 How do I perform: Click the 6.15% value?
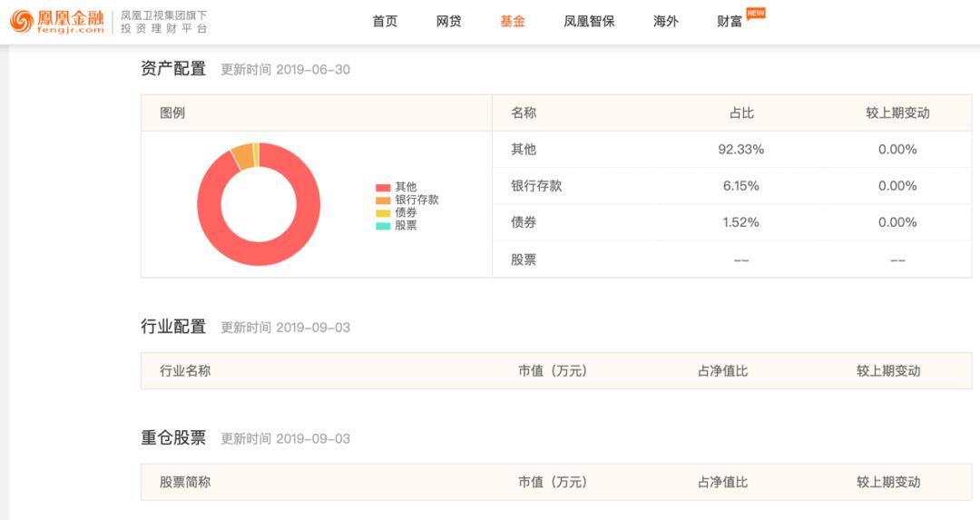coord(741,186)
